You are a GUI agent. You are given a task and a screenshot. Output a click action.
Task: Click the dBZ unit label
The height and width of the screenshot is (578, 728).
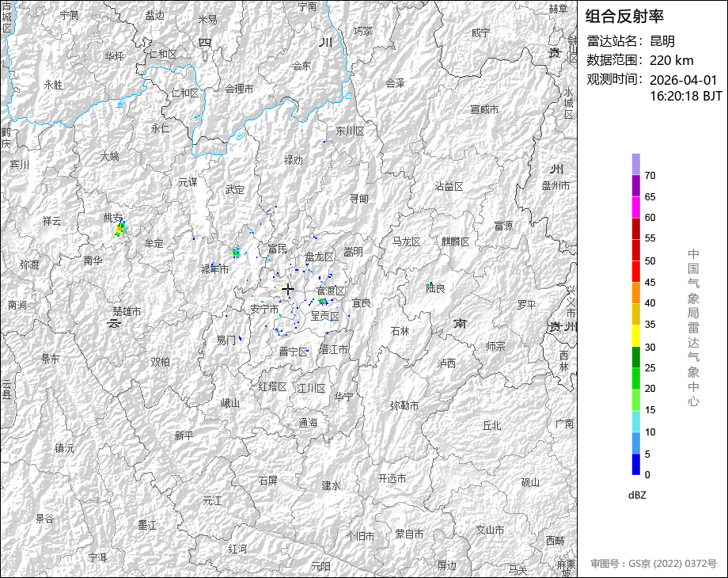coord(637,495)
